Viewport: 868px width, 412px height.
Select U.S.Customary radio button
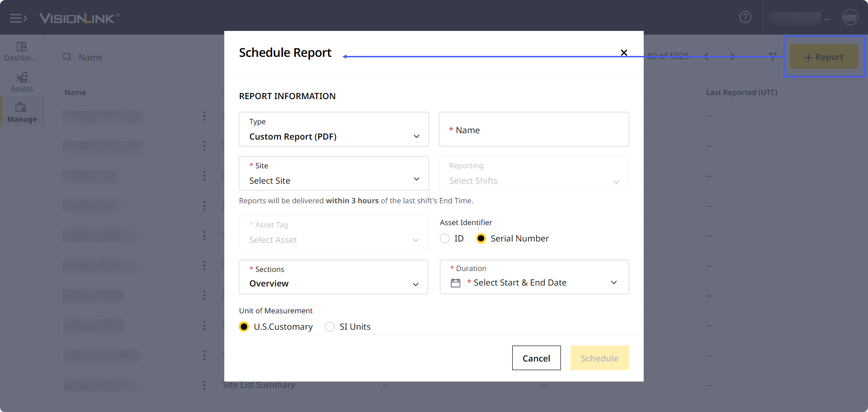tap(244, 327)
